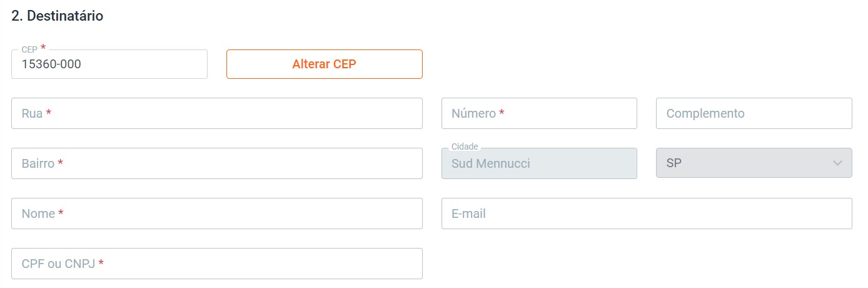Click the red asterisk next to Rua
868x288 pixels.
48,113
